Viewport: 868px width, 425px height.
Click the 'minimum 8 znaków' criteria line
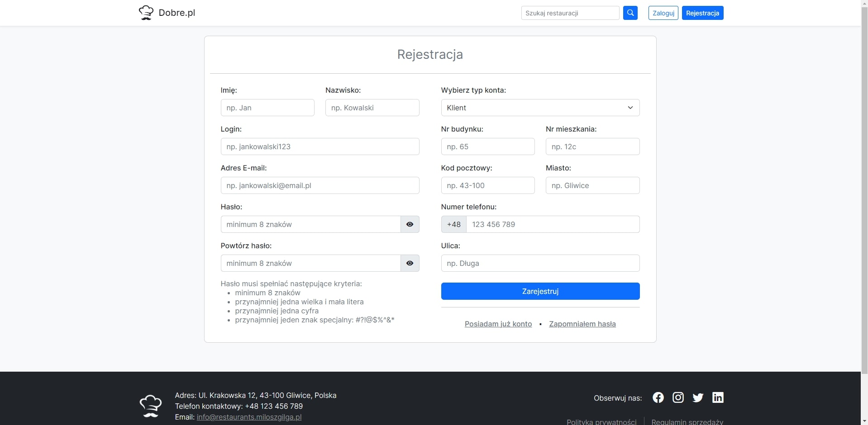[x=268, y=293]
